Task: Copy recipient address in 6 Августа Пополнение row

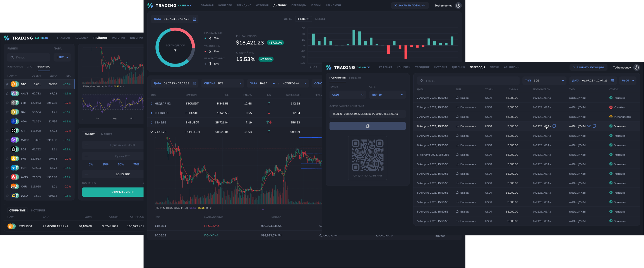Action: pos(554,126)
